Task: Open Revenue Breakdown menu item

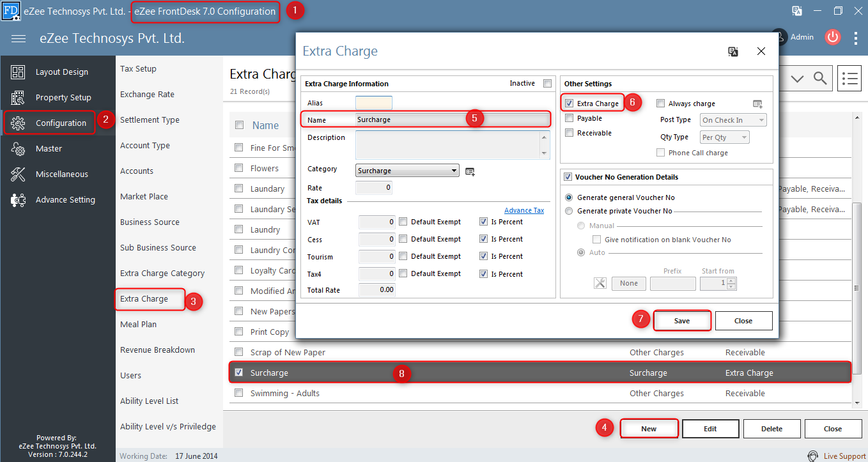Action: tap(157, 350)
